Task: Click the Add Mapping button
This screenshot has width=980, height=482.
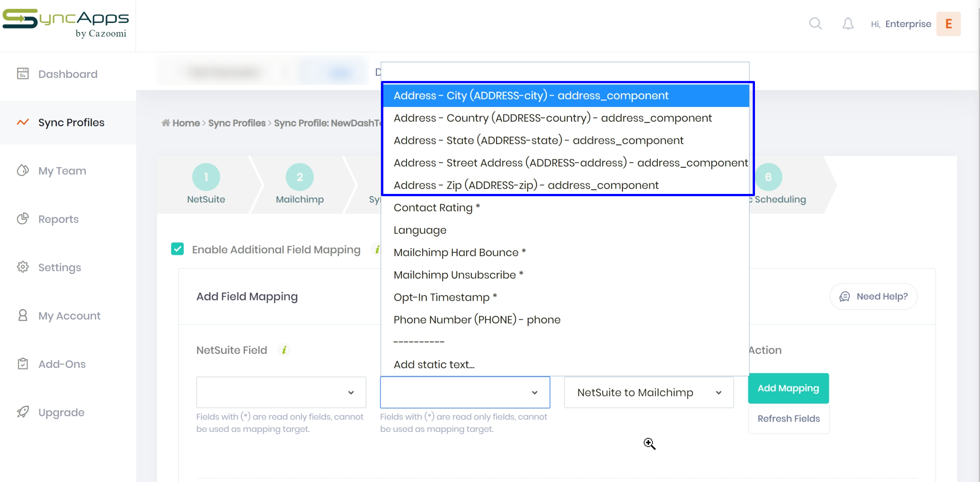Action: [x=788, y=388]
